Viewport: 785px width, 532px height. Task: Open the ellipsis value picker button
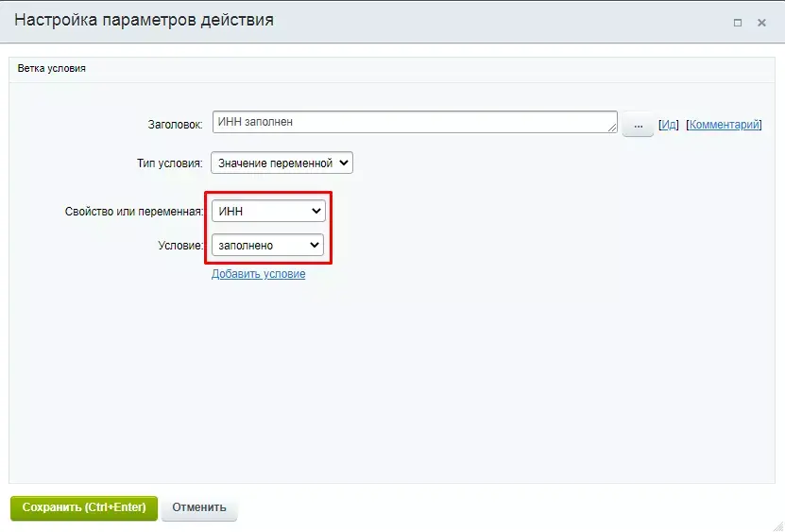(x=638, y=126)
